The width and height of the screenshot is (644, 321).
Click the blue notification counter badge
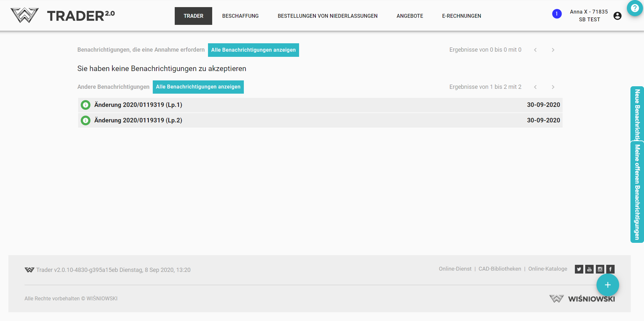pyautogui.click(x=556, y=14)
